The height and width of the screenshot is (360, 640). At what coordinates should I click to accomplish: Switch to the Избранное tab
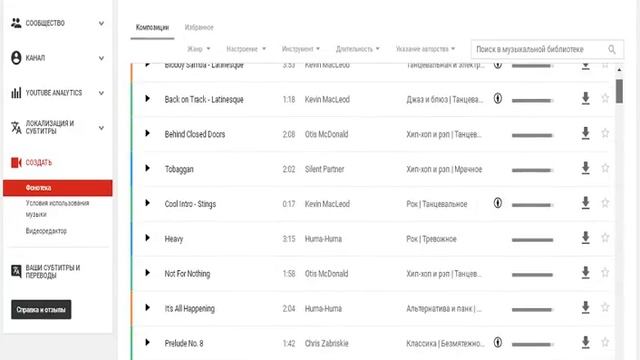(199, 27)
